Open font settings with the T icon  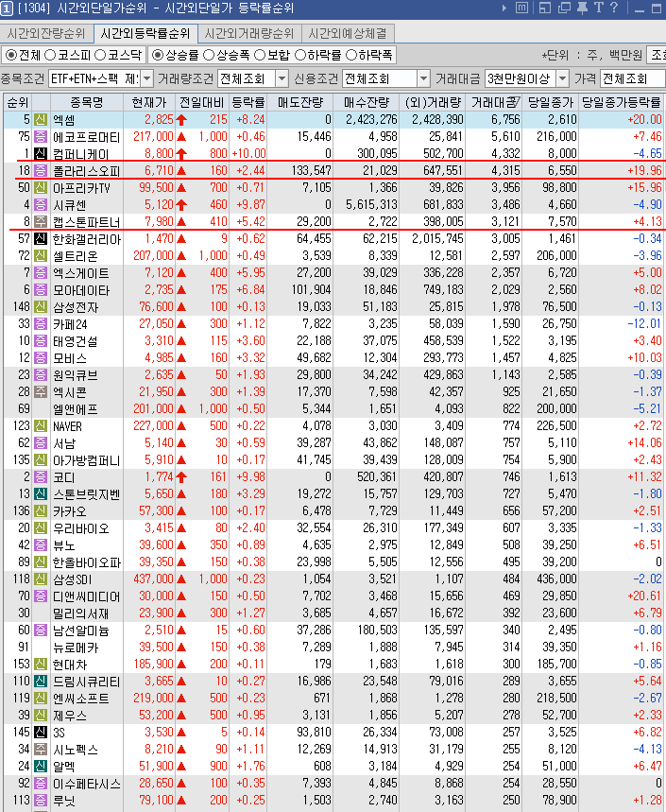tap(599, 8)
